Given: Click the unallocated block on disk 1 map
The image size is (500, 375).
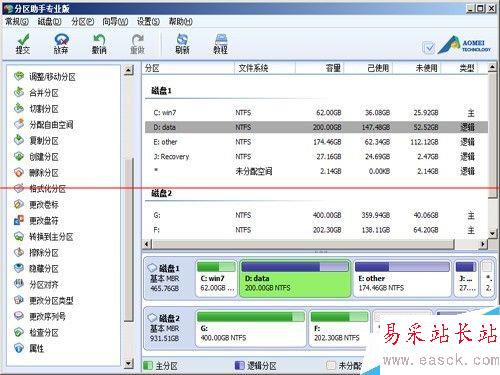Looking at the screenshot, I should [487, 279].
